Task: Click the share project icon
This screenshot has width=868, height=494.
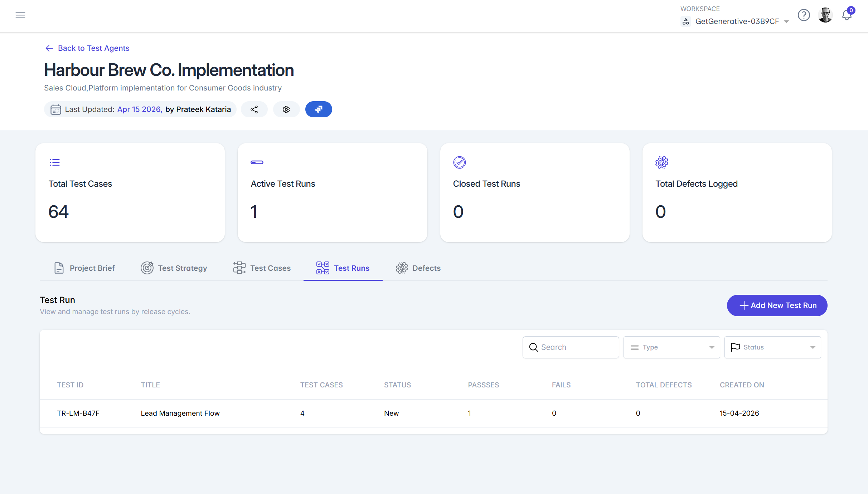Action: click(254, 109)
